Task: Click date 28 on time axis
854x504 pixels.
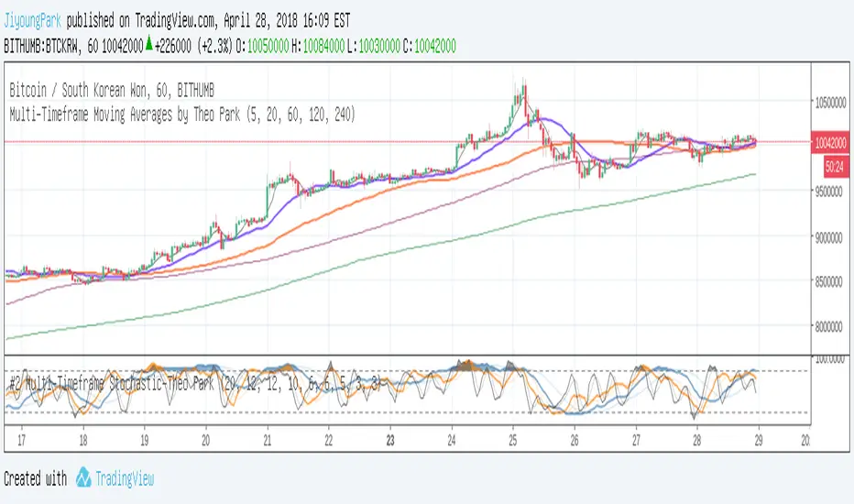Action: 697,440
